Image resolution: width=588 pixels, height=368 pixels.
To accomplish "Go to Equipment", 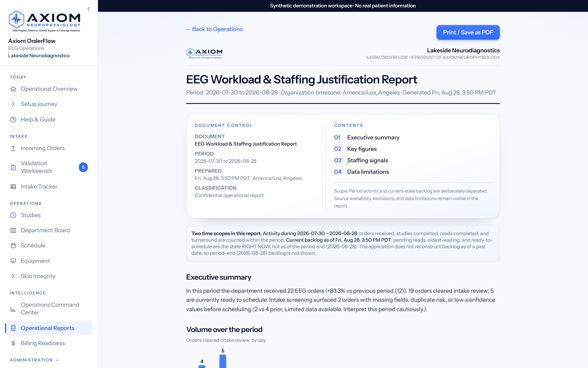I will [x=49, y=261].
